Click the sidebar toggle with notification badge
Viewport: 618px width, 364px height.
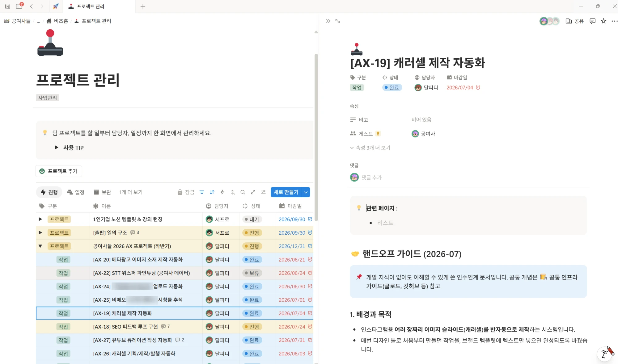tap(19, 6)
